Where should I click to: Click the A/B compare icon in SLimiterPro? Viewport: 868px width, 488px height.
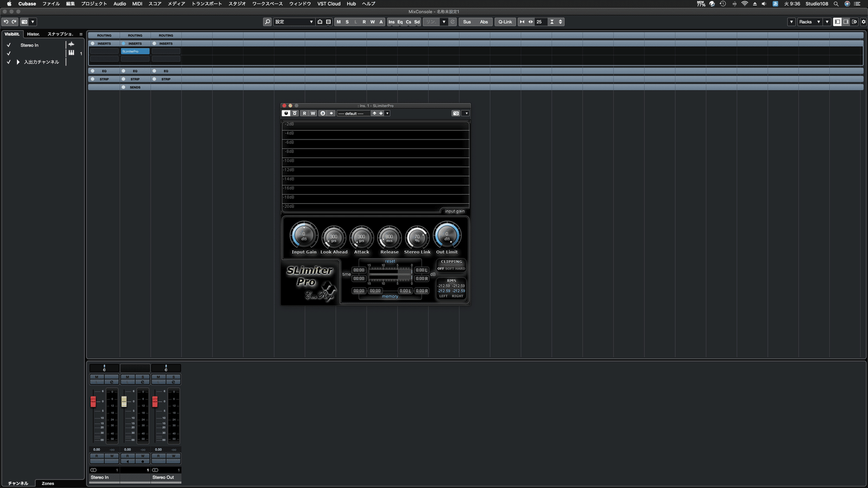[x=323, y=113]
